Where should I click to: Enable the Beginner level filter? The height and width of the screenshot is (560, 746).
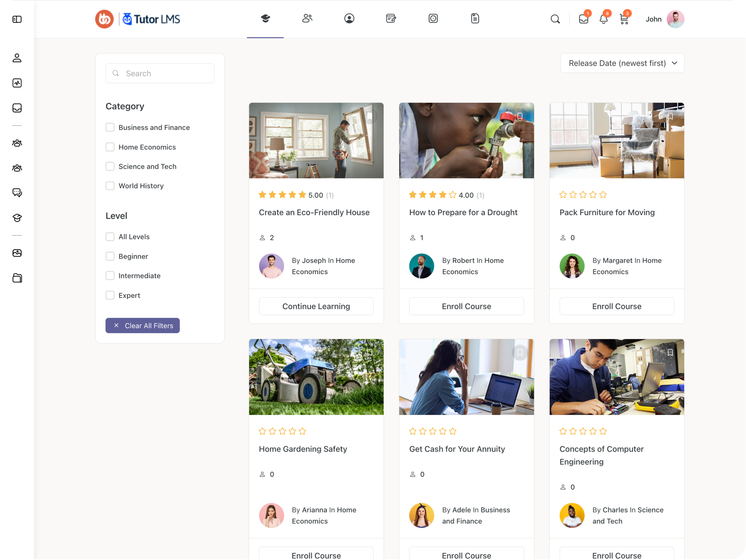[110, 256]
